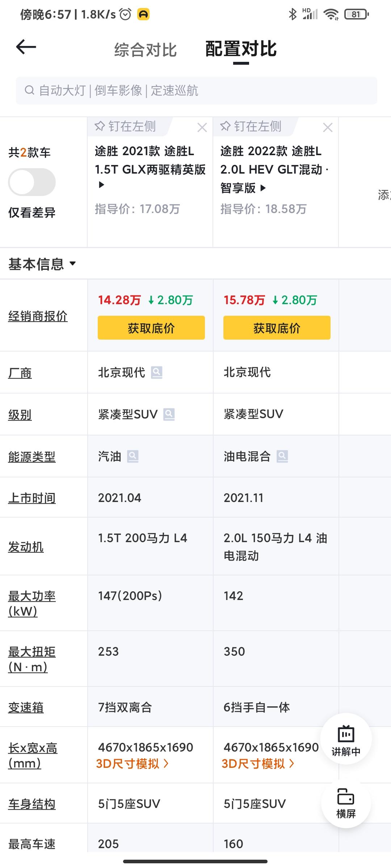391x868 pixels.
Task: Select the 配置对比 tab
Action: point(241,49)
